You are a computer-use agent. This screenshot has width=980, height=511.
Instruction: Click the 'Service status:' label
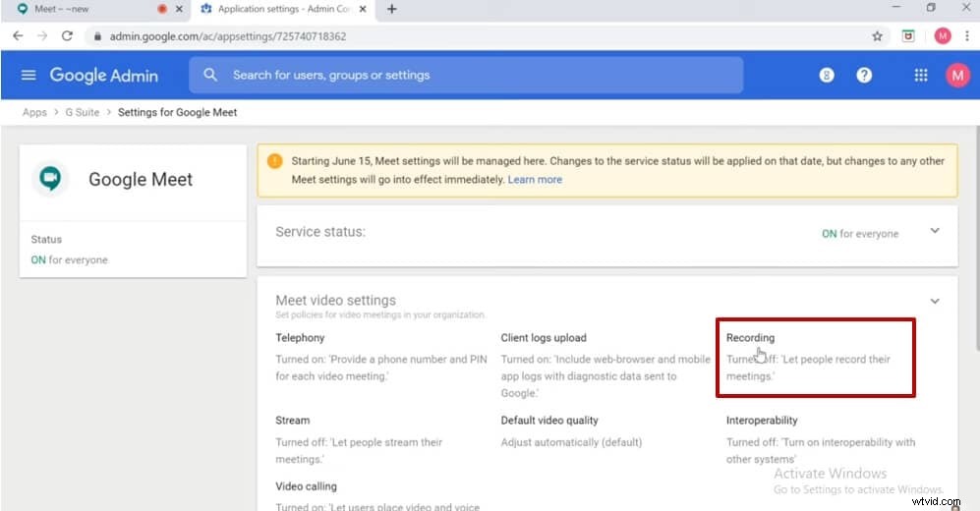point(320,232)
